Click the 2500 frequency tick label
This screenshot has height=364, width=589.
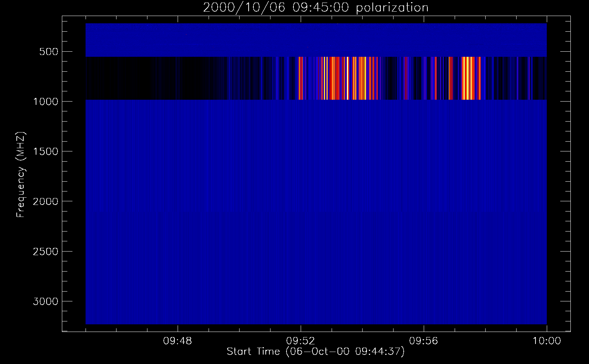(x=46, y=252)
